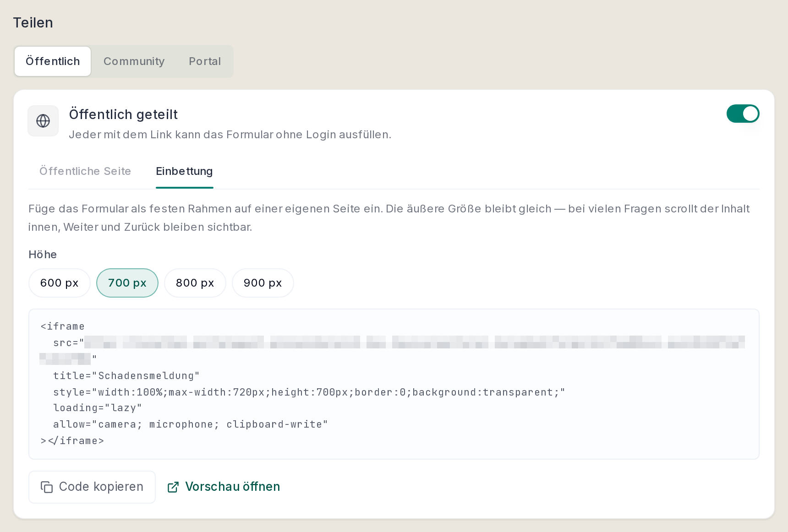Screen dimensions: 788x532
Task: Open the Community tab
Action: pyautogui.click(x=134, y=61)
